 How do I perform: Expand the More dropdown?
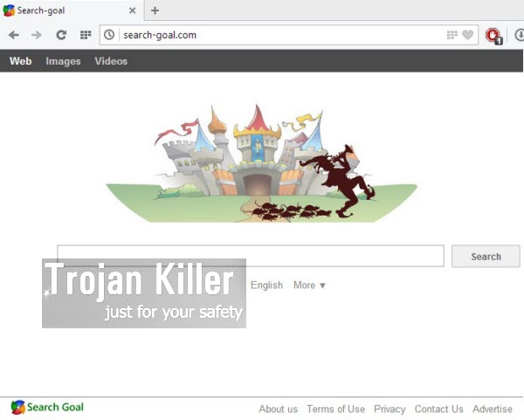pyautogui.click(x=309, y=285)
